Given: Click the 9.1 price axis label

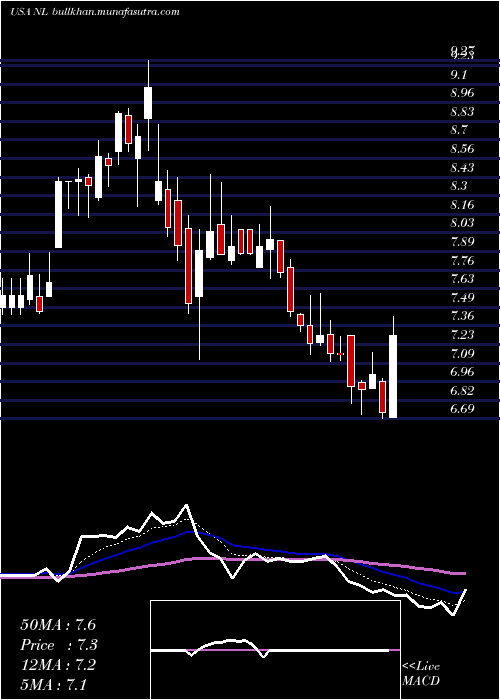Looking at the screenshot, I should pyautogui.click(x=458, y=75).
